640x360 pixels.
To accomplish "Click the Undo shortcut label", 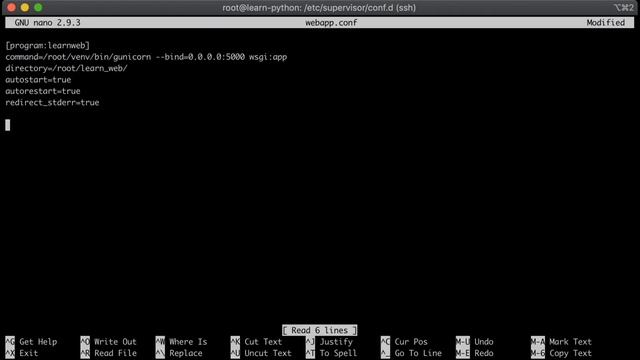I will coord(484,342).
